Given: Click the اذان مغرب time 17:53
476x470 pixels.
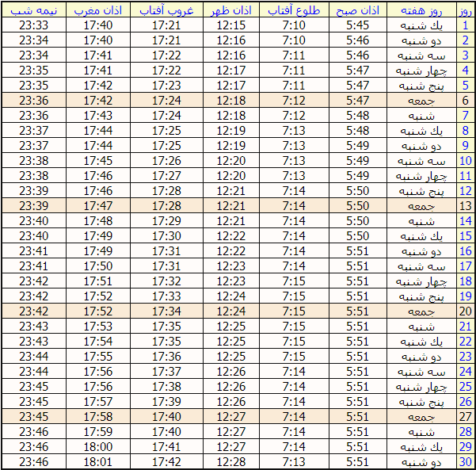Looking at the screenshot, I should pos(98,326).
